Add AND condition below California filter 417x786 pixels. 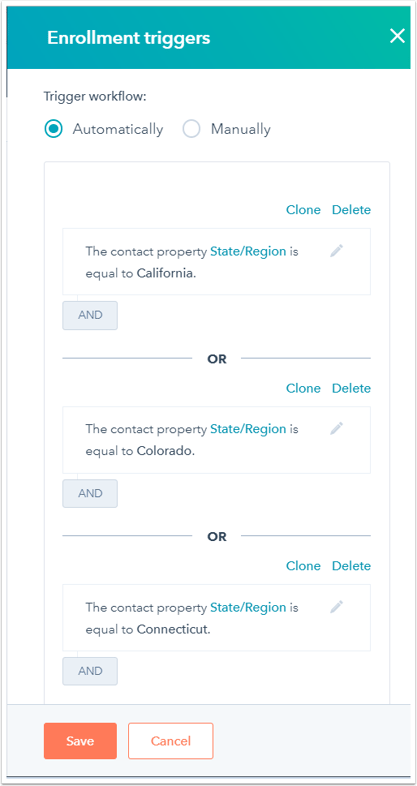coord(90,315)
